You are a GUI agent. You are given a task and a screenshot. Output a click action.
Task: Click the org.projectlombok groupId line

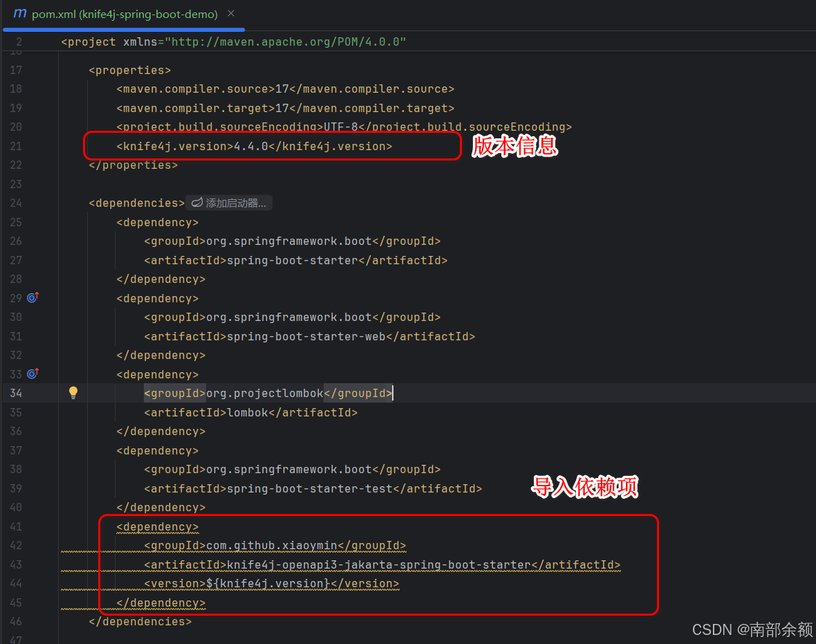click(x=268, y=393)
